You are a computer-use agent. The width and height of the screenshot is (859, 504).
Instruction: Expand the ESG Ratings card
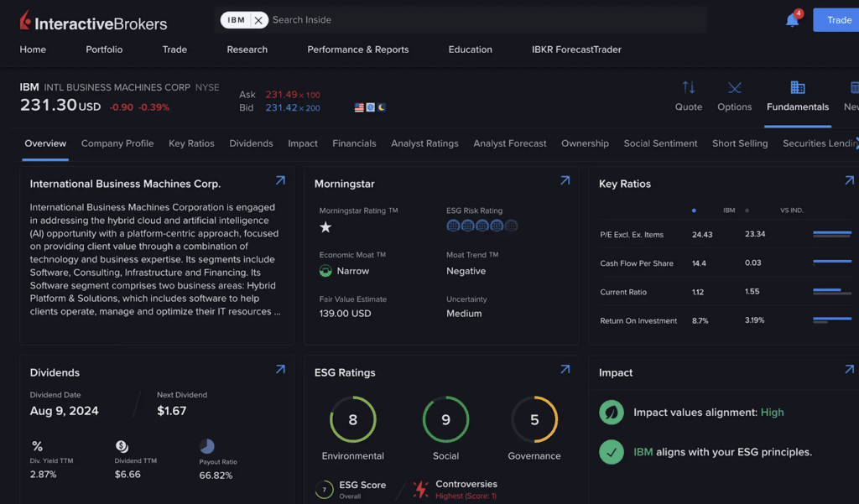coord(565,369)
